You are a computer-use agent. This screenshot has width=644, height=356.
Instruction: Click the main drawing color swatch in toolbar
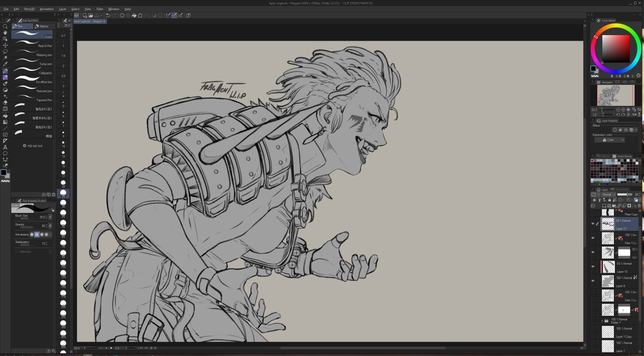(x=3, y=172)
